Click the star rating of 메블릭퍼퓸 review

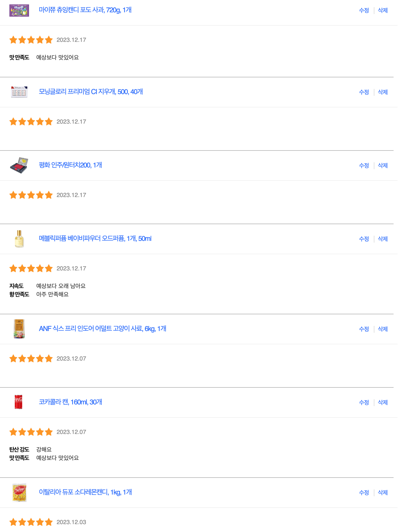(31, 268)
